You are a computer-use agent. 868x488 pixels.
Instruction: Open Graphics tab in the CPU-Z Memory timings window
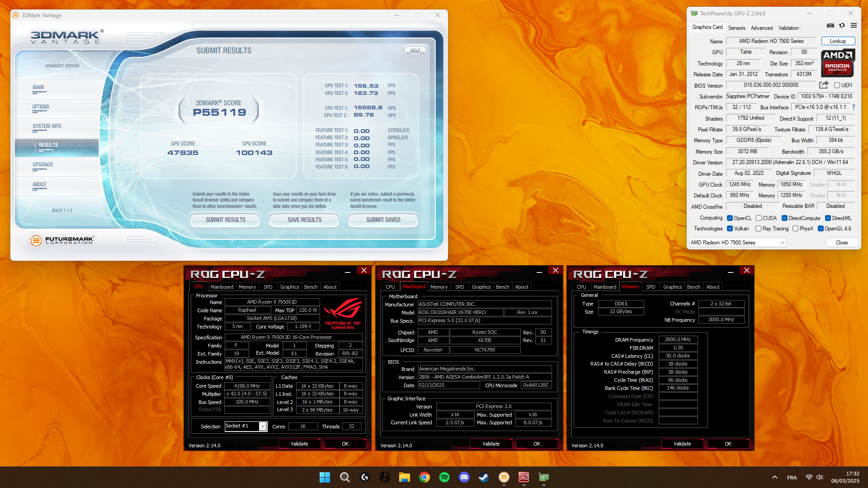[x=672, y=287]
